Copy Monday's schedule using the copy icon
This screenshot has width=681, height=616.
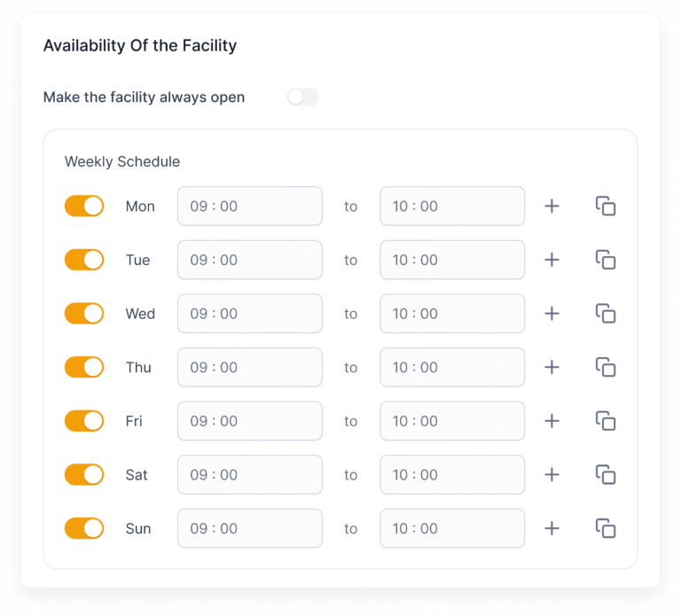point(606,207)
